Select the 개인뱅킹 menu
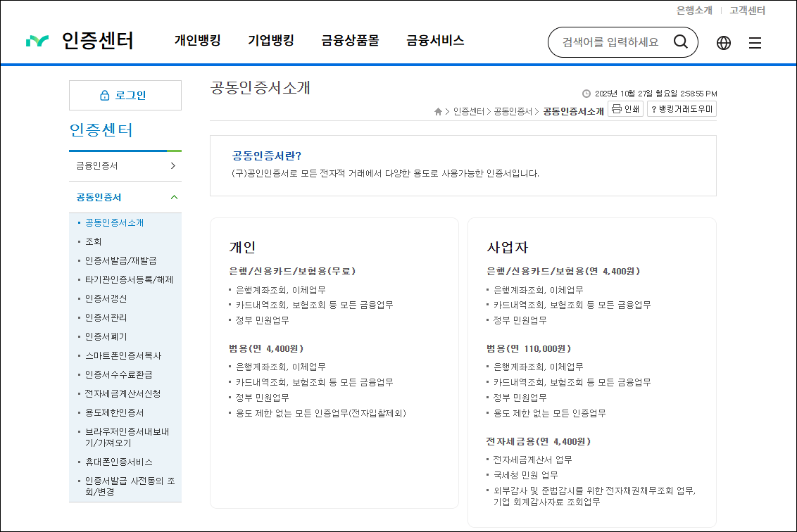This screenshot has width=797, height=532. [x=196, y=40]
